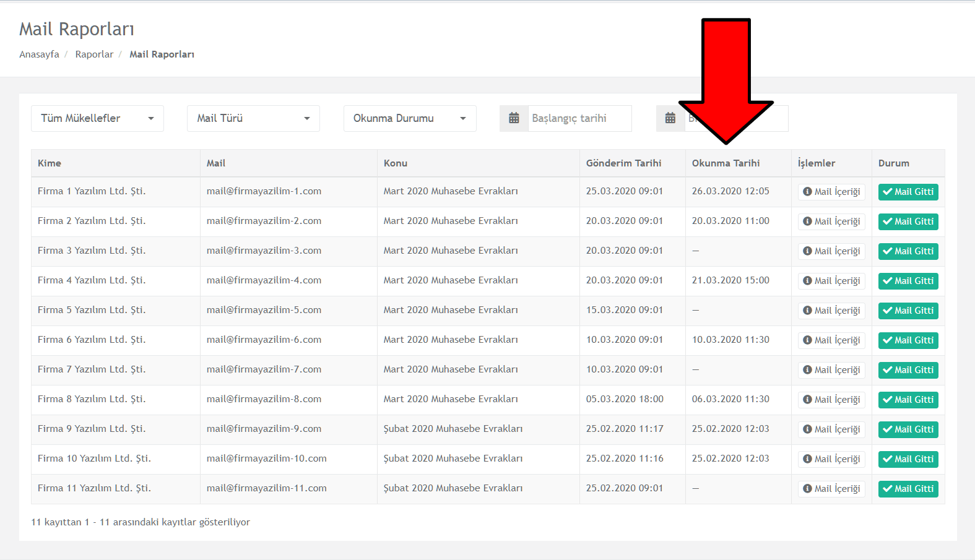Click read date 26.03.2020 12:05
This screenshot has width=975, height=560.
pos(730,191)
